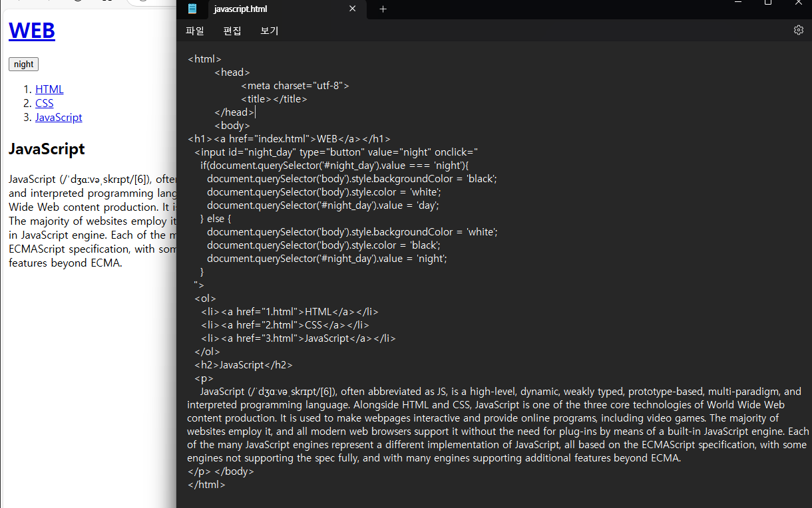Click the <title></title> line in editor
The image size is (812, 508).
274,99
